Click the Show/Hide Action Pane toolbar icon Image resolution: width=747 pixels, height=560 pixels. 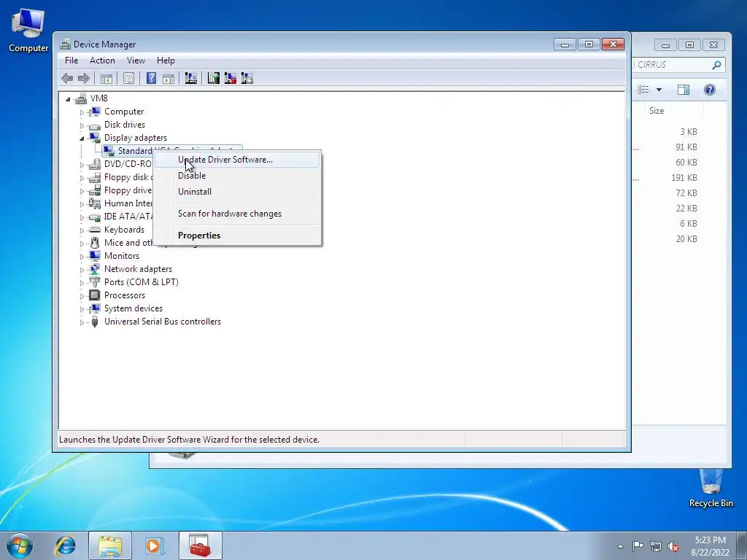169,79
